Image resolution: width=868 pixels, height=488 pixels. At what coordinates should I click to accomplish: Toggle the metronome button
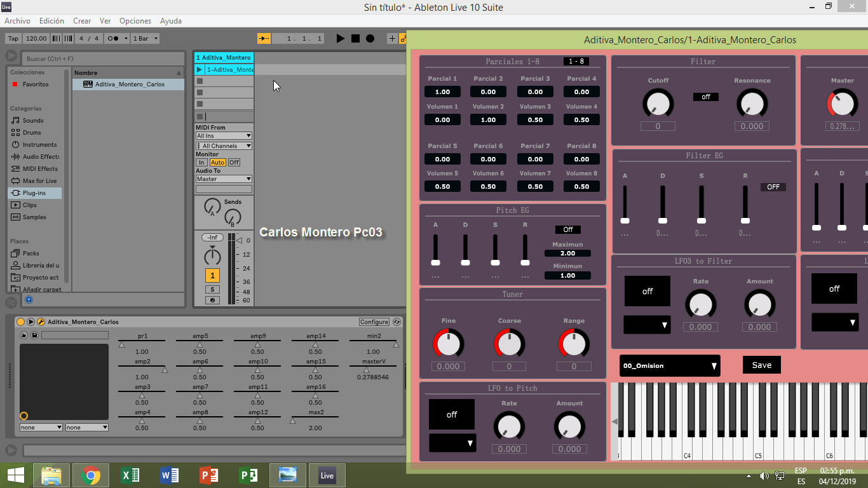tap(116, 39)
